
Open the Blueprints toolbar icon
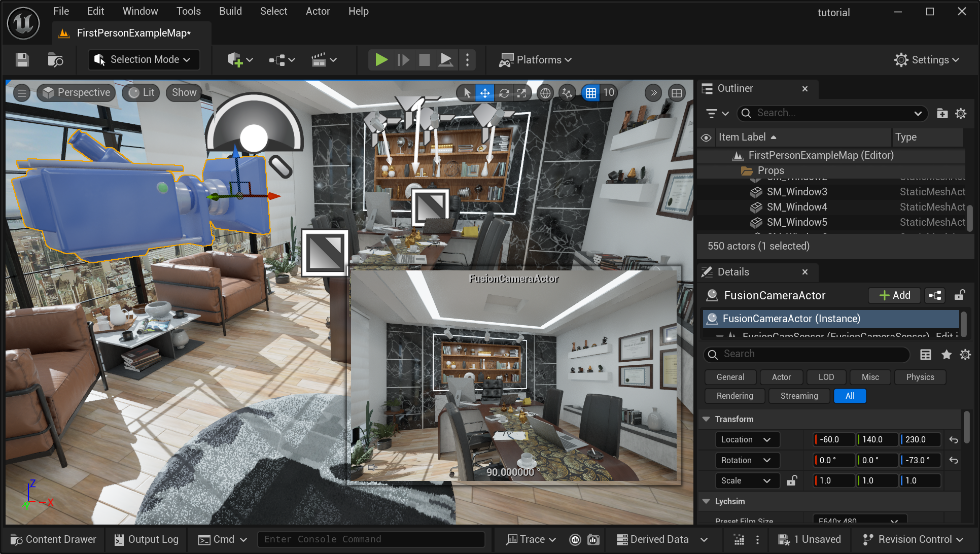click(282, 60)
